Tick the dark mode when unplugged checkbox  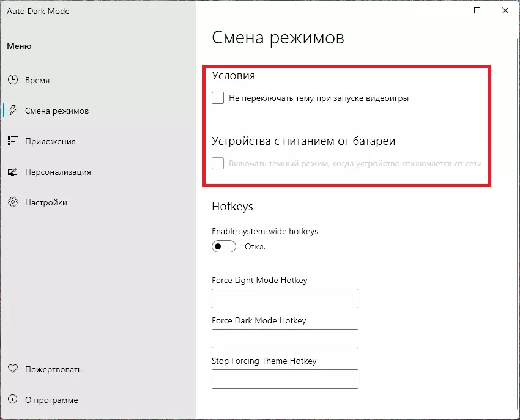coord(218,163)
